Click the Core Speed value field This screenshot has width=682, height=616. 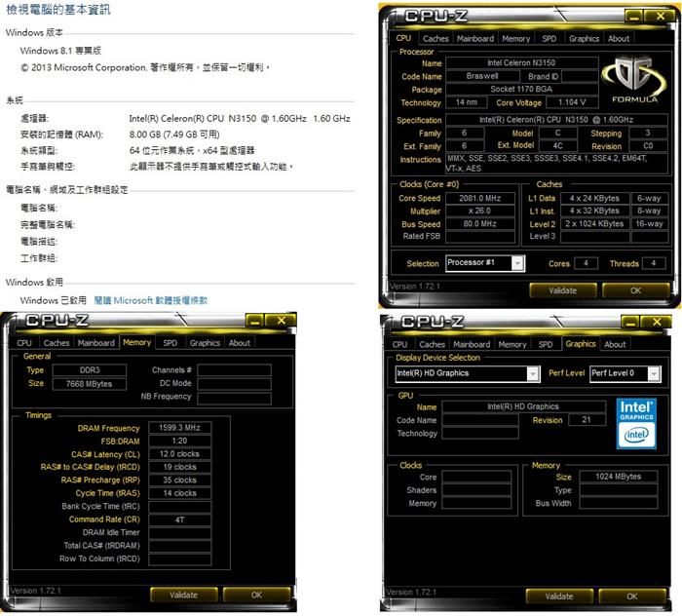click(478, 198)
